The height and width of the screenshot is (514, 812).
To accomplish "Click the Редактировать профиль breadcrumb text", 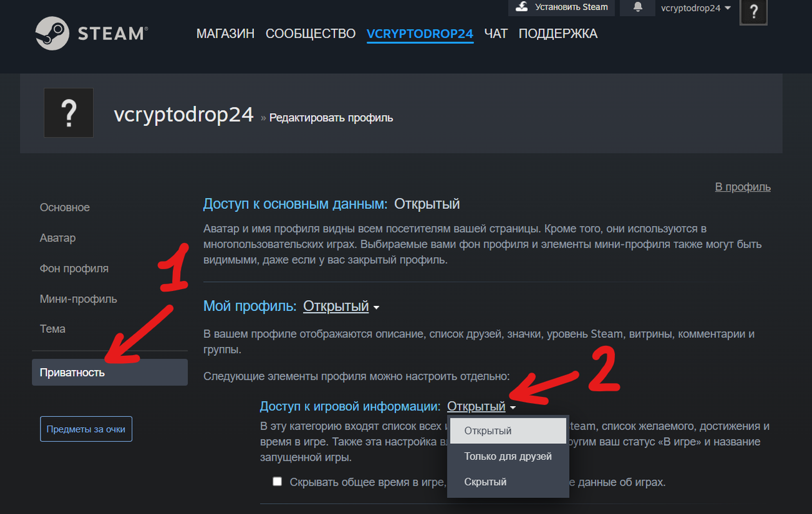I will [x=331, y=118].
